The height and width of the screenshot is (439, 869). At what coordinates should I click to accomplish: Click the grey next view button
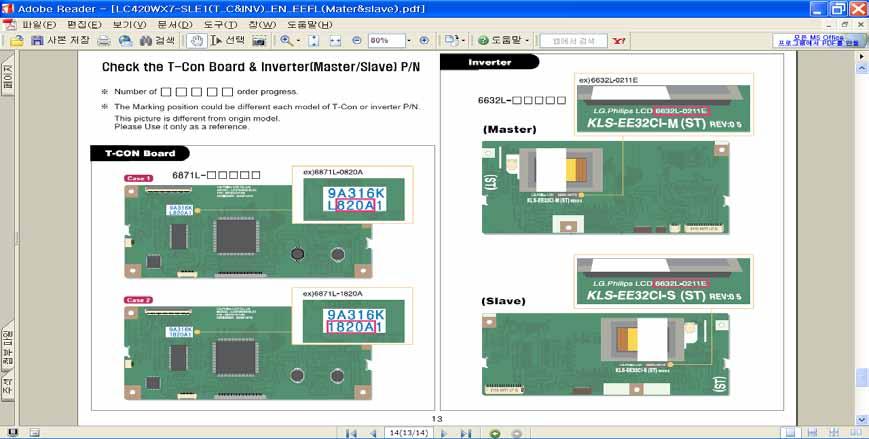tap(517, 433)
